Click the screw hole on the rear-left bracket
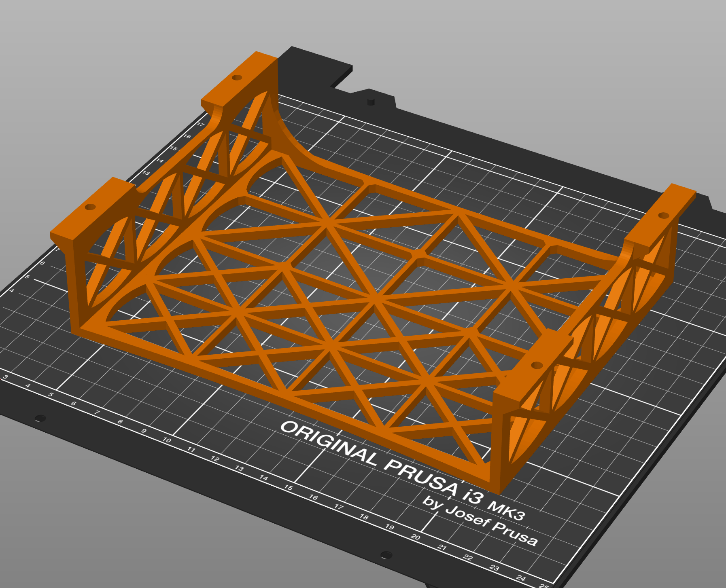The image size is (726, 588). point(237,77)
